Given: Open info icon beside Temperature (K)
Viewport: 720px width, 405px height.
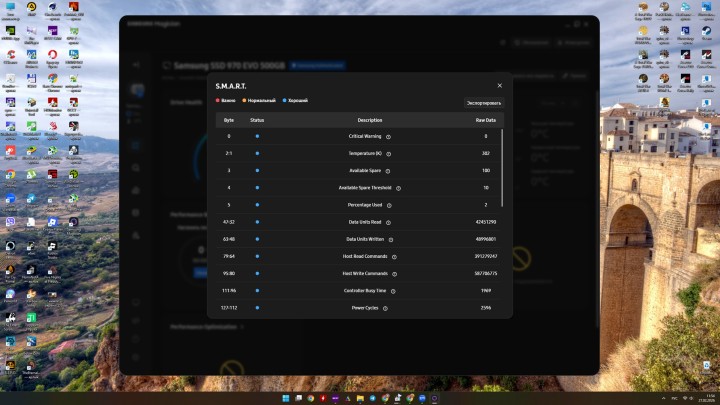Looking at the screenshot, I should point(388,154).
